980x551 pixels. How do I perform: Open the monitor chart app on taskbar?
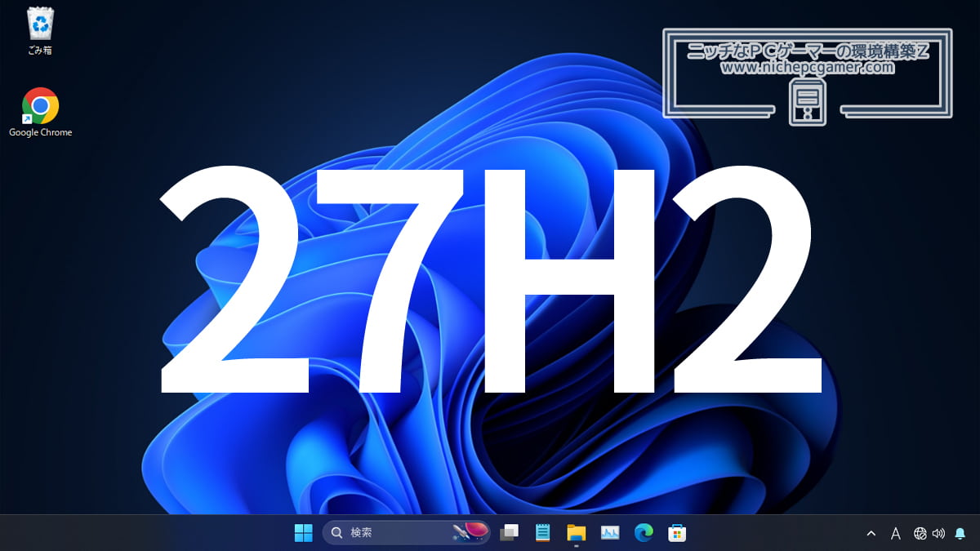tap(609, 533)
